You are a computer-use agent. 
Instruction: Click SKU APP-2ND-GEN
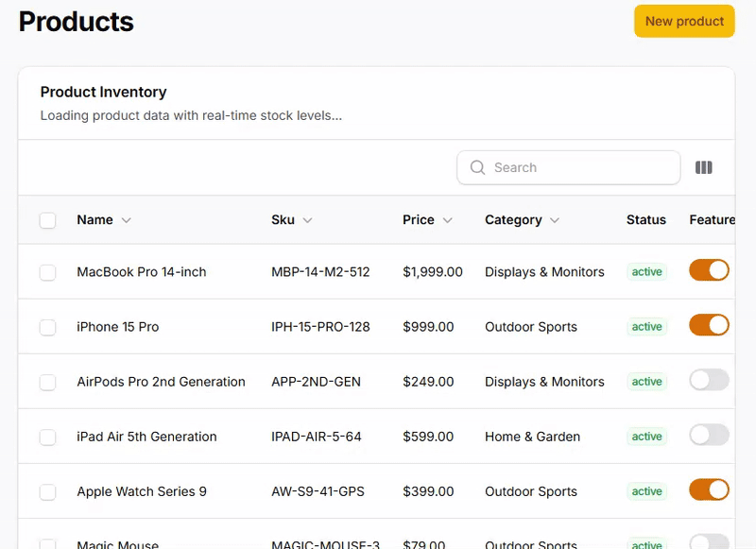316,382
